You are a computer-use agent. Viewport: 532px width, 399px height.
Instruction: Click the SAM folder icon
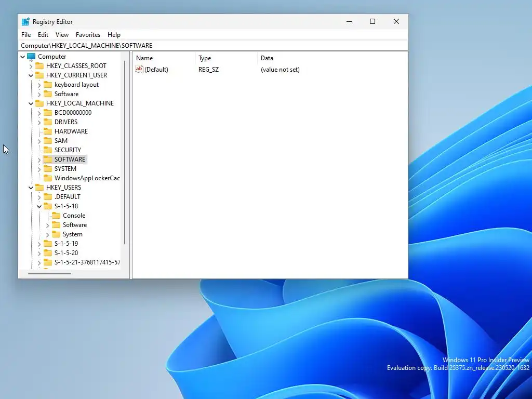click(x=48, y=140)
